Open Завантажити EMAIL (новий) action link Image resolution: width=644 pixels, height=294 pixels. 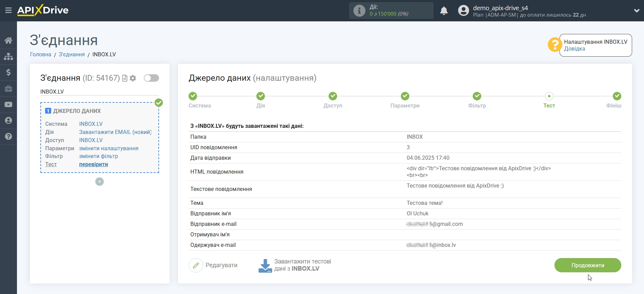point(115,132)
